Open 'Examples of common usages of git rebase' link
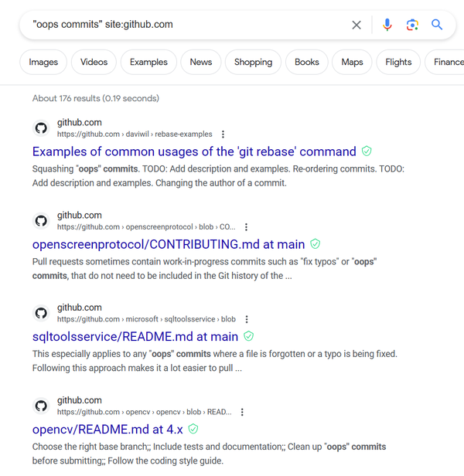The image size is (464, 476). (194, 151)
